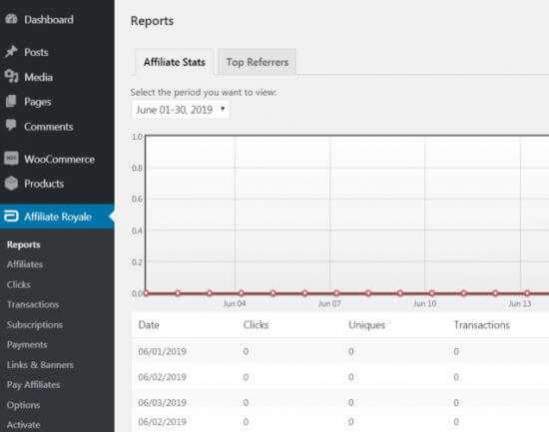Click the Media icon in sidebar

pyautogui.click(x=11, y=77)
